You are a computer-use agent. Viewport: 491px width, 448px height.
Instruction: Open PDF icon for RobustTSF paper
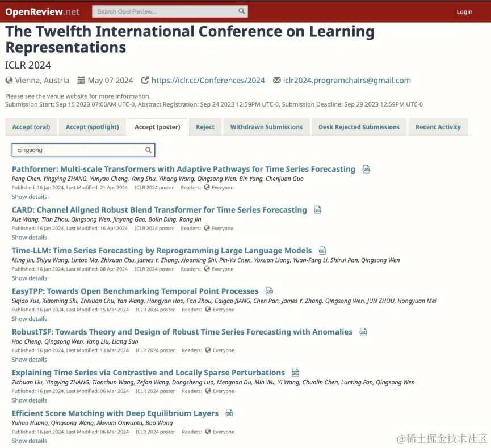[363, 332]
